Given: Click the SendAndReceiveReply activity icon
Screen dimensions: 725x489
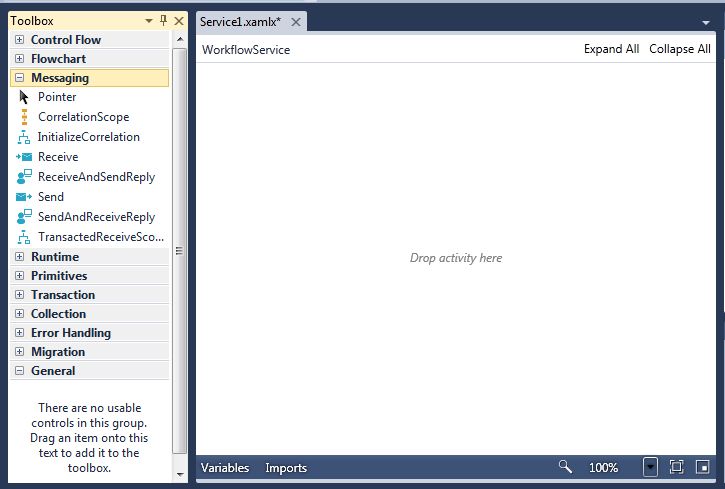Looking at the screenshot, I should point(24,217).
